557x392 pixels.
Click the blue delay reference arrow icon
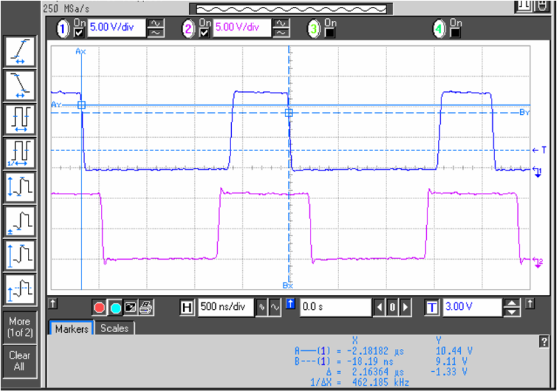pyautogui.click(x=290, y=304)
